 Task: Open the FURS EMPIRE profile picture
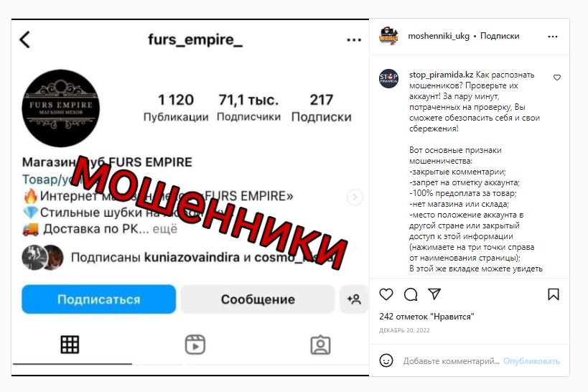click(61, 108)
